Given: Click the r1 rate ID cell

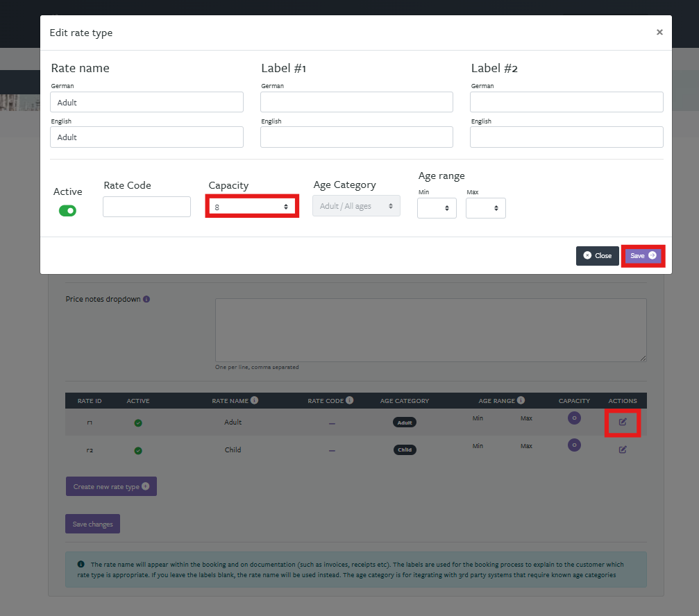Looking at the screenshot, I should click(x=90, y=422).
